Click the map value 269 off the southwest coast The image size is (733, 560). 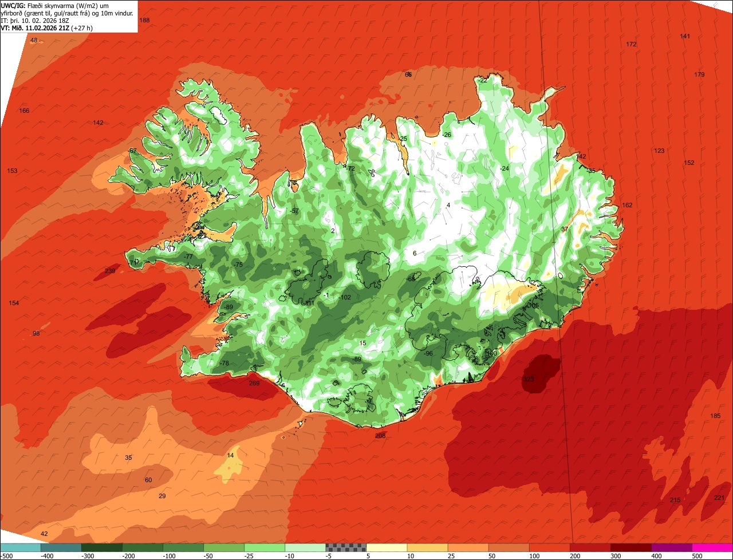[254, 383]
